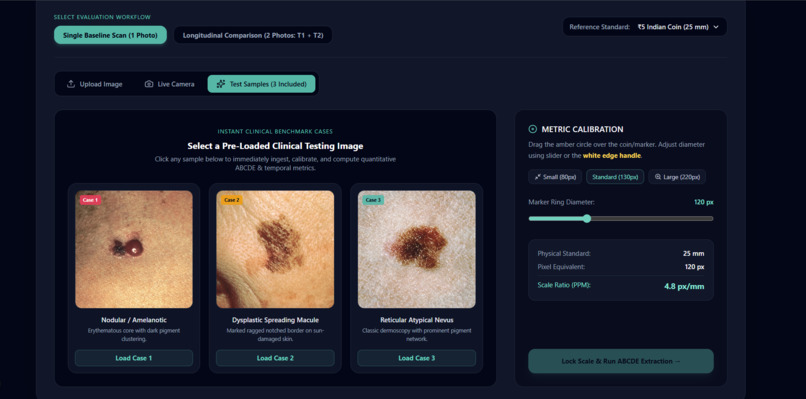Click the magnifier icon in the Large preset

pyautogui.click(x=657, y=177)
